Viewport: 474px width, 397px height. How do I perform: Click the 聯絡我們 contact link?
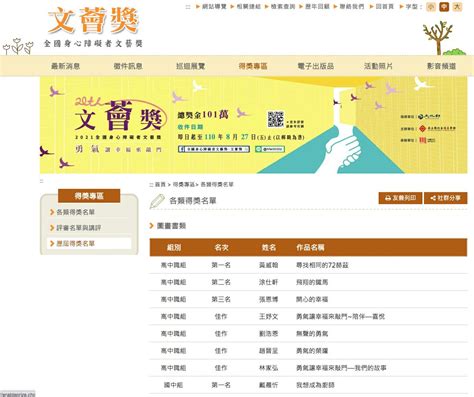coord(352,6)
